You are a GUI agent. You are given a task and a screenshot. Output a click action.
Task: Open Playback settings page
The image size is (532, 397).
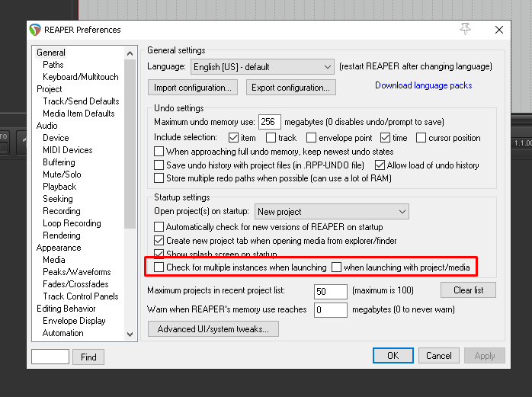[59, 187]
